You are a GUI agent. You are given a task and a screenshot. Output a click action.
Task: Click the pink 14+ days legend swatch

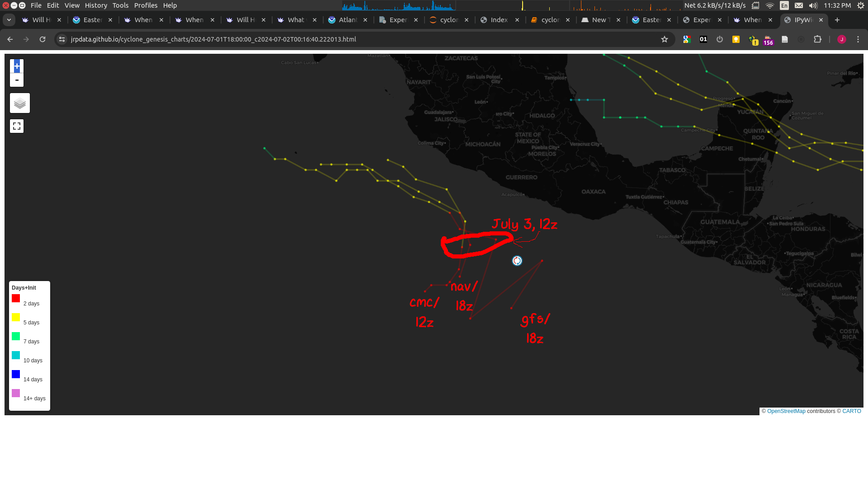[16, 393]
